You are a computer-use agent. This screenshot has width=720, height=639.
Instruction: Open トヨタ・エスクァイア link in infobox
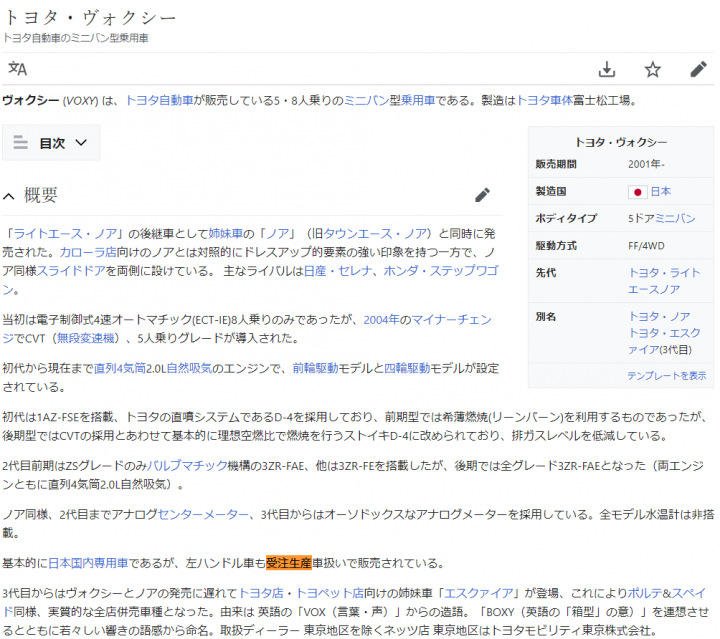[664, 341]
